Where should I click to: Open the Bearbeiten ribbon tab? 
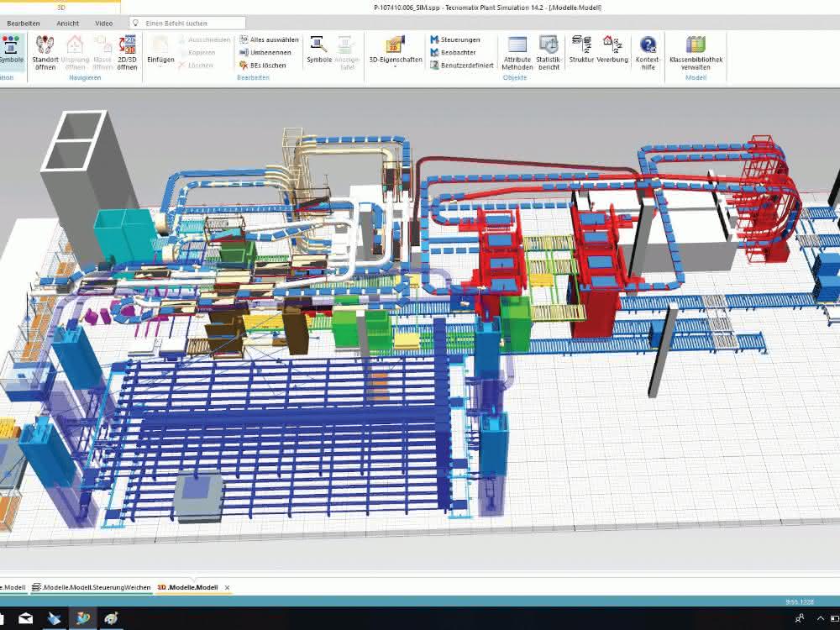(24, 23)
